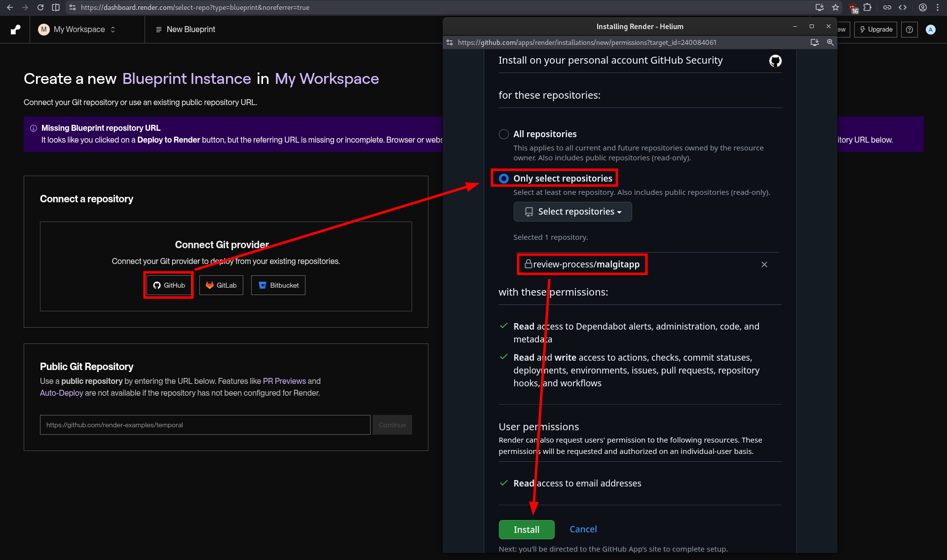
Task: Cancel the GitHub app installation
Action: [x=583, y=529]
